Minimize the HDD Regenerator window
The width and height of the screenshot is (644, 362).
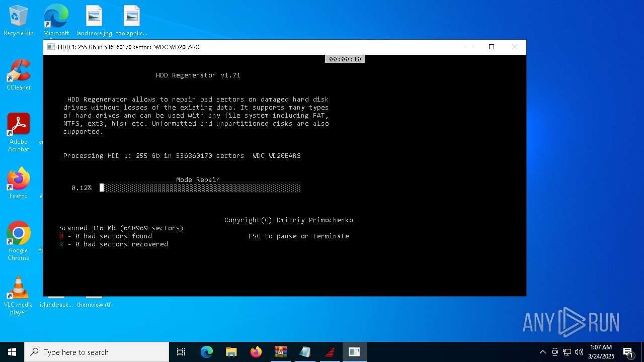(x=469, y=47)
